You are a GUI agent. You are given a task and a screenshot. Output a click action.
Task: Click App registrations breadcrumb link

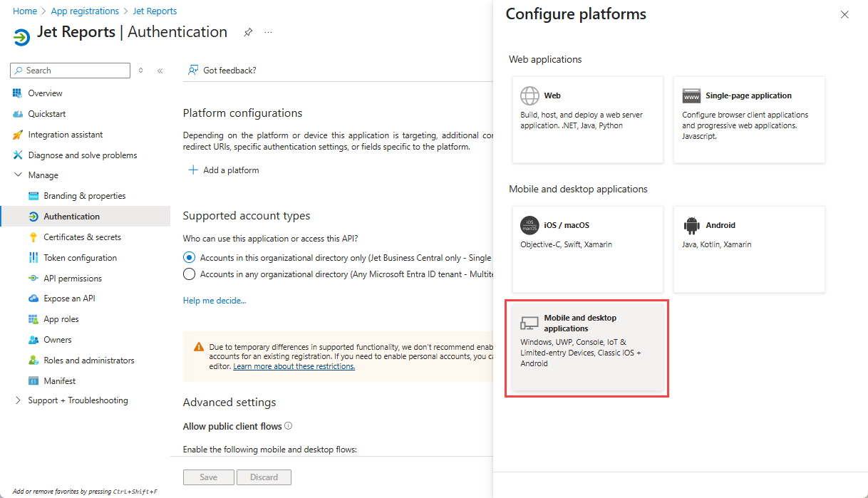pos(85,11)
